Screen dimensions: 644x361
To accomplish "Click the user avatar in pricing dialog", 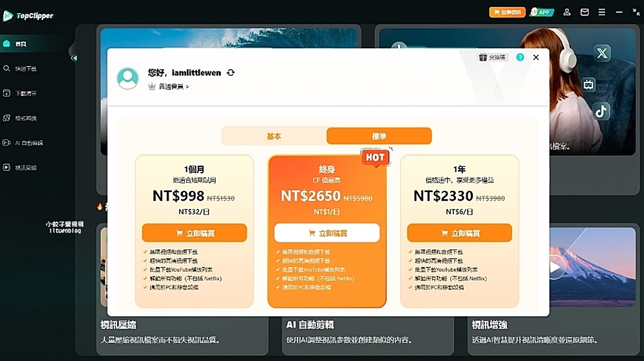I will pyautogui.click(x=128, y=78).
